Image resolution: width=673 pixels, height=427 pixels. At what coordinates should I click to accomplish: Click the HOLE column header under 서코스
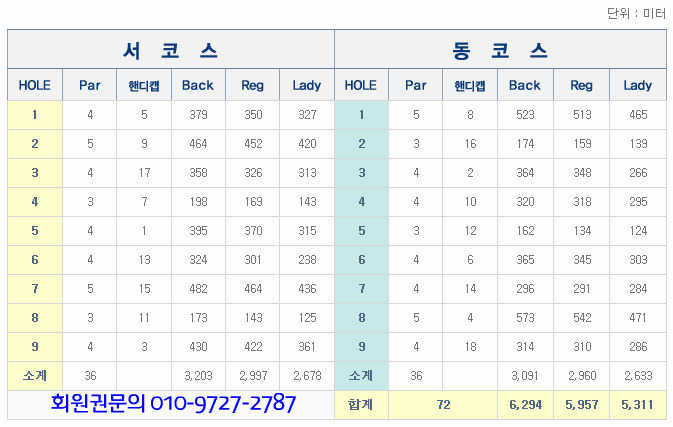(35, 85)
